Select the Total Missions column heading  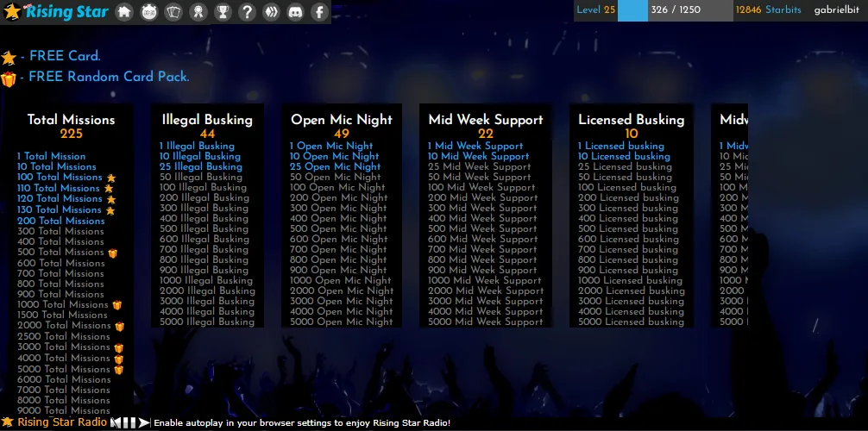pyautogui.click(x=72, y=120)
